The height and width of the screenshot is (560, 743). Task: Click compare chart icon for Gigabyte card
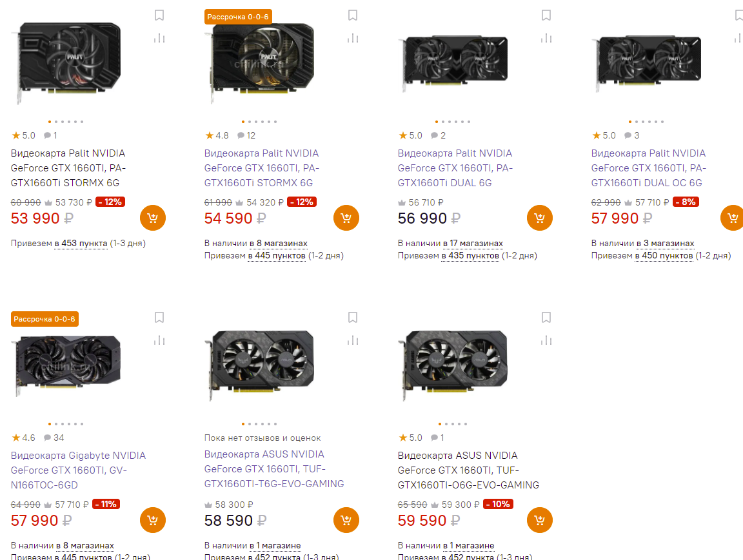[x=159, y=340]
